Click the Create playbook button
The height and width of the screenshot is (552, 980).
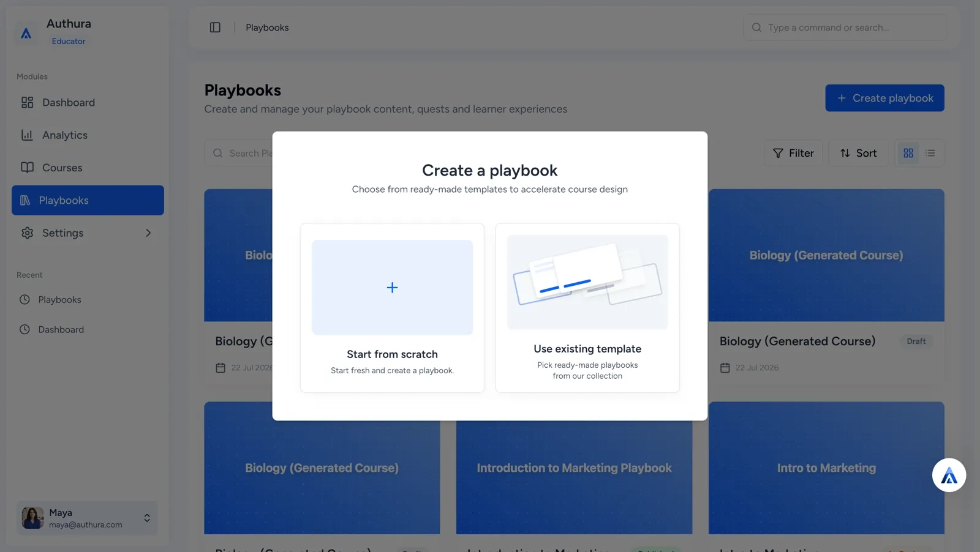(884, 98)
